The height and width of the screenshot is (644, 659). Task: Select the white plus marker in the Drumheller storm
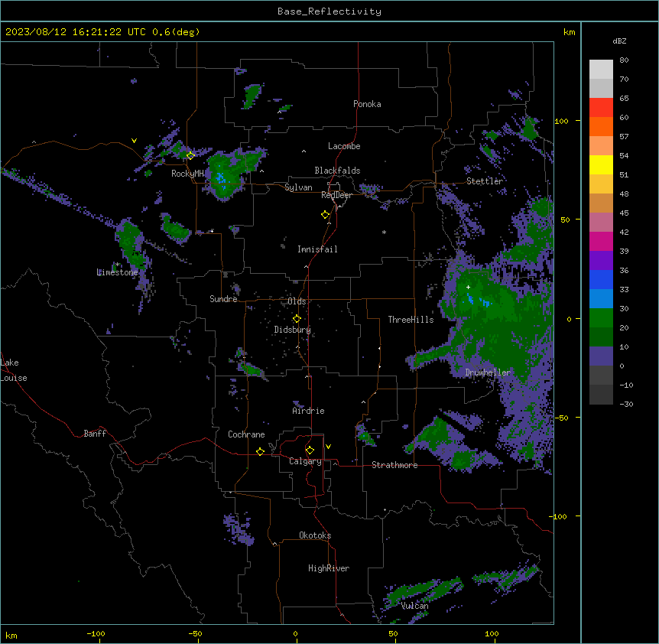pos(468,287)
